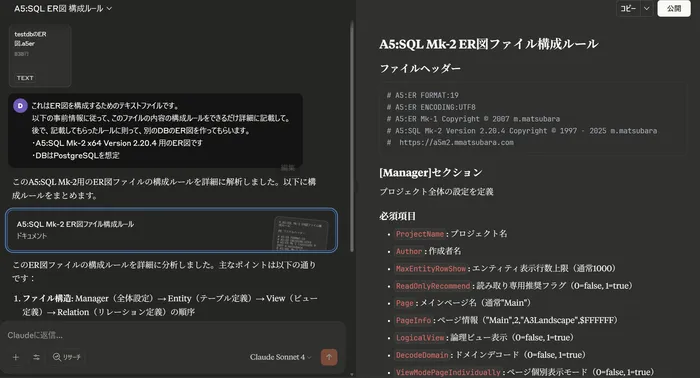
Task: Open the tools settings sliders icon
Action: [x=37, y=357]
